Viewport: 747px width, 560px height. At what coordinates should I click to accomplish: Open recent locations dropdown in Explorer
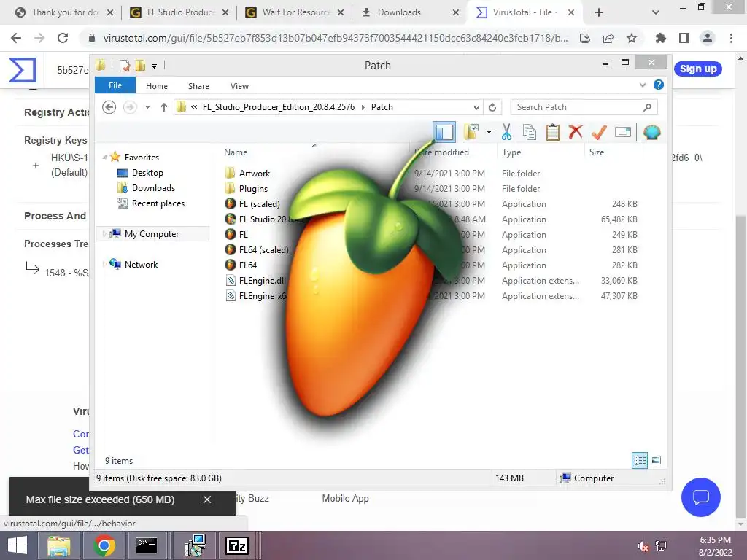pos(147,107)
